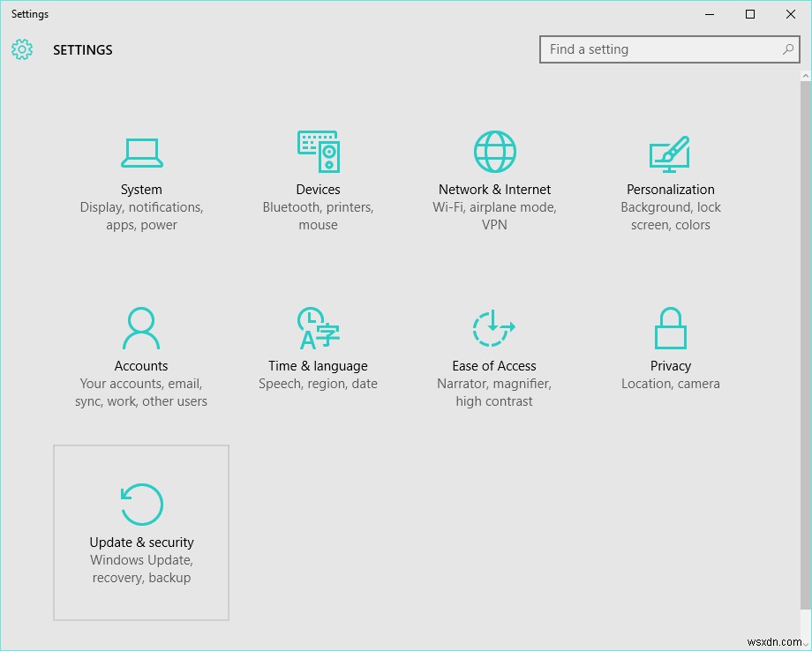Open the System category link
The height and width of the screenshot is (651, 812).
pos(141,189)
